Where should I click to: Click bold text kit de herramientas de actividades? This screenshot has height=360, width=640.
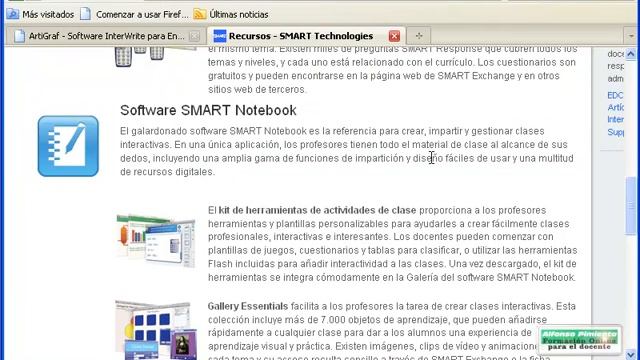click(x=317, y=210)
